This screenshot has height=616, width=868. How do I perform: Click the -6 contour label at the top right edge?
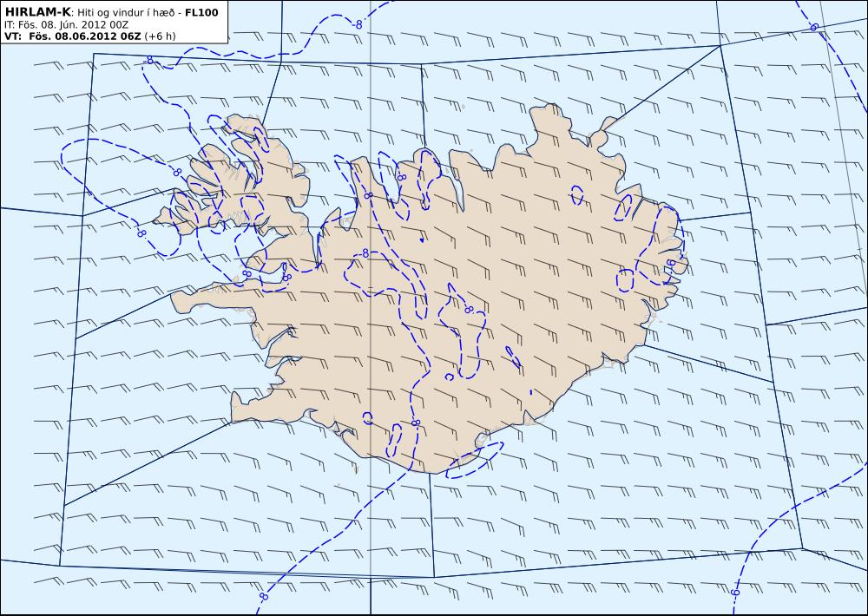(812, 27)
